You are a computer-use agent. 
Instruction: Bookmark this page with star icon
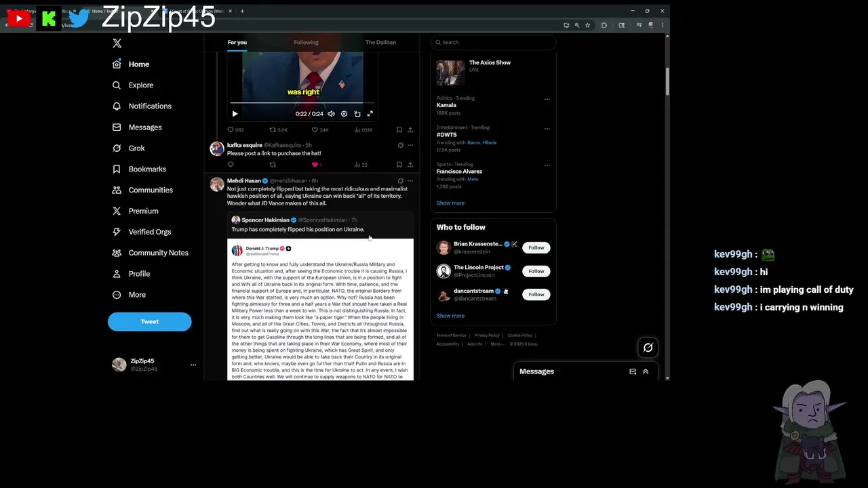(x=587, y=25)
